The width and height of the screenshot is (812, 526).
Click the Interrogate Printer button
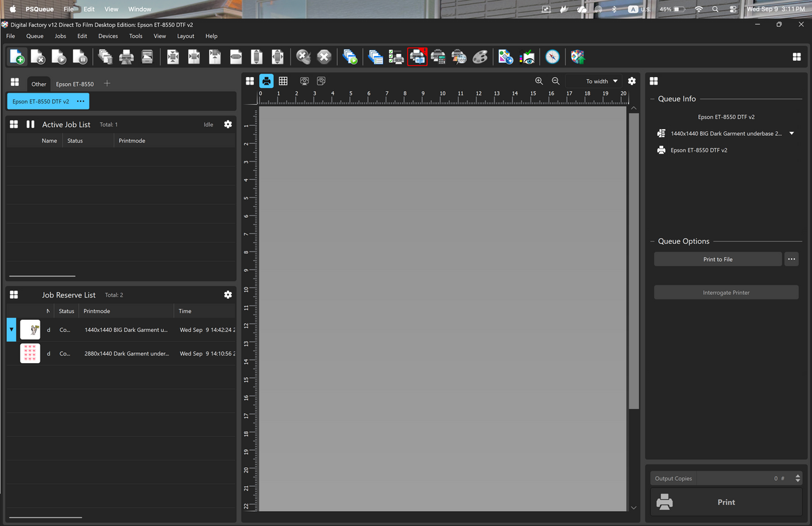[x=726, y=293]
